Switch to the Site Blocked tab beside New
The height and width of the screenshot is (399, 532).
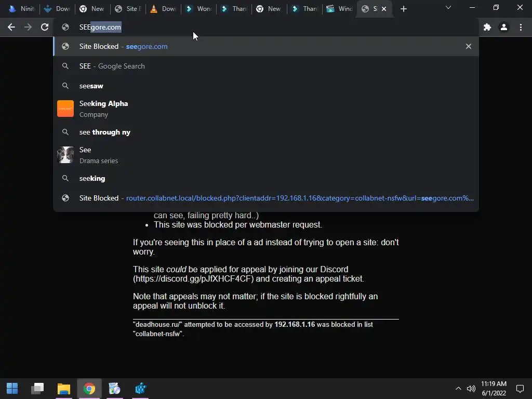pos(128,9)
